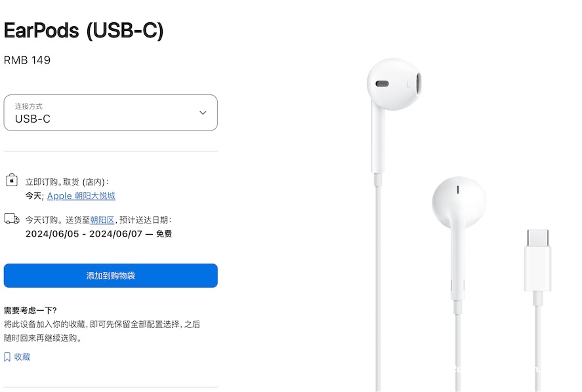582x392 pixels.
Task: Click the Apple shopping bag pickup icon
Action: [x=12, y=180]
